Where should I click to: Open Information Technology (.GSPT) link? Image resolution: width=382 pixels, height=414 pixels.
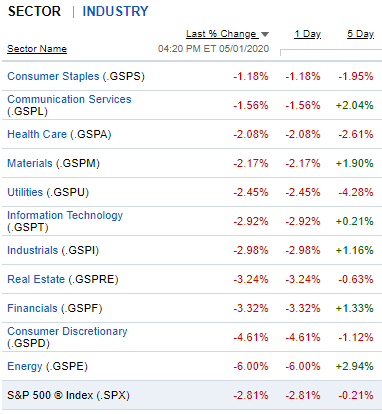[x=65, y=221]
